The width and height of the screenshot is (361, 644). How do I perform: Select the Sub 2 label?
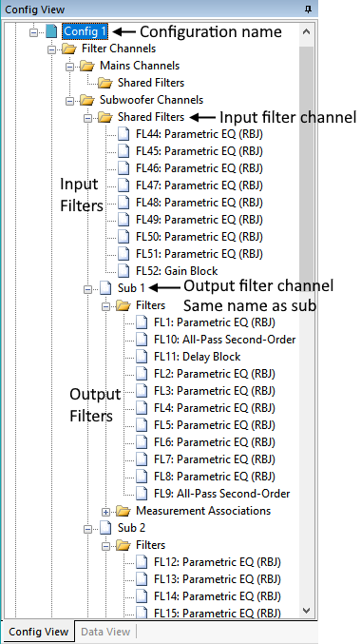pyautogui.click(x=131, y=528)
